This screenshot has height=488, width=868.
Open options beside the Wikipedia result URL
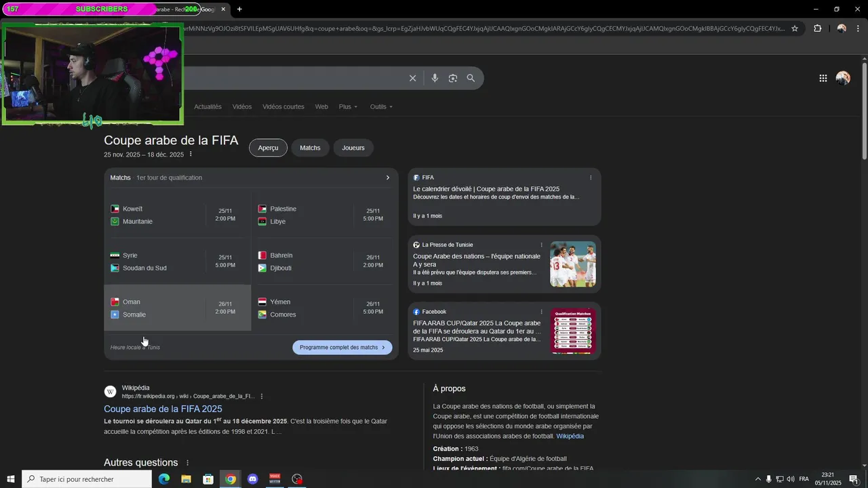coord(262,396)
